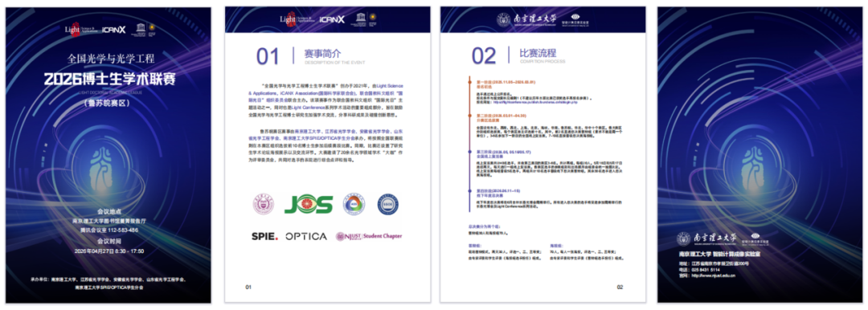Click the cover title '全国光学与光学工程'
Screen dimensions: 868x310
point(110,58)
